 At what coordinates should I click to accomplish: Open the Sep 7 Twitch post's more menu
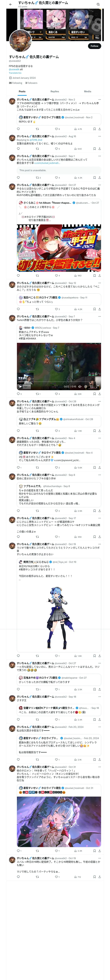(99, 317)
